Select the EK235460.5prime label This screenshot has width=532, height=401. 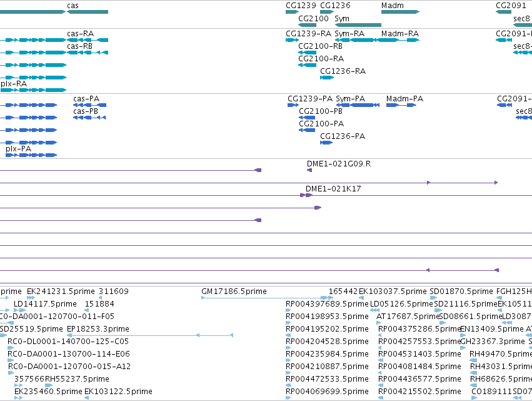(x=48, y=392)
